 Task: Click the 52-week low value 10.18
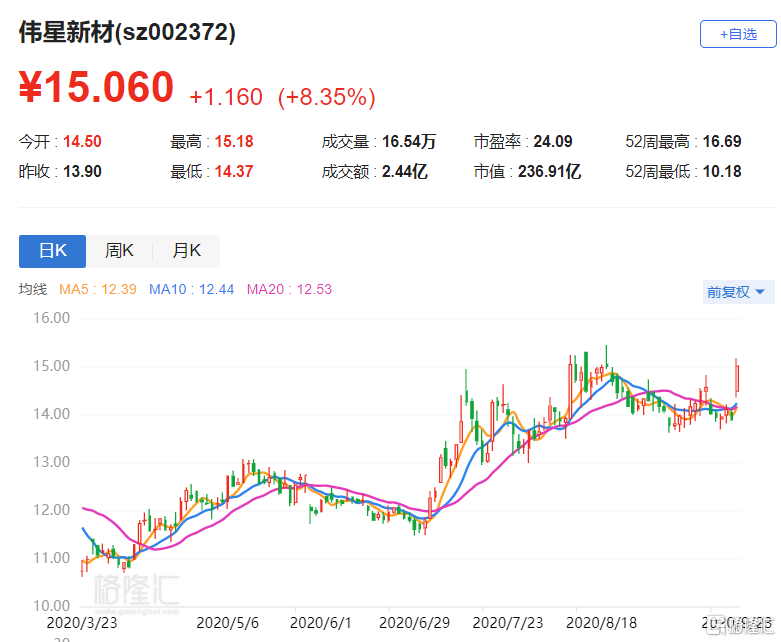click(x=722, y=172)
